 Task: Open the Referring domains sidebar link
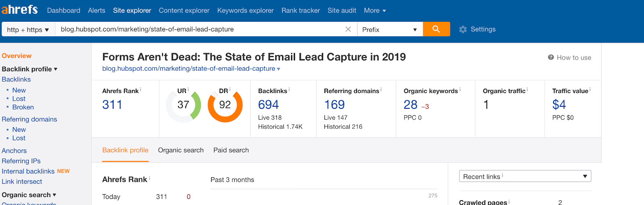pyautogui.click(x=29, y=119)
